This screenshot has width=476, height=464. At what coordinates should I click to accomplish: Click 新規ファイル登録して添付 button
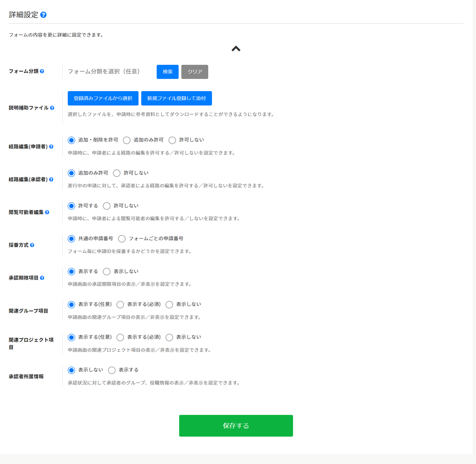click(176, 98)
